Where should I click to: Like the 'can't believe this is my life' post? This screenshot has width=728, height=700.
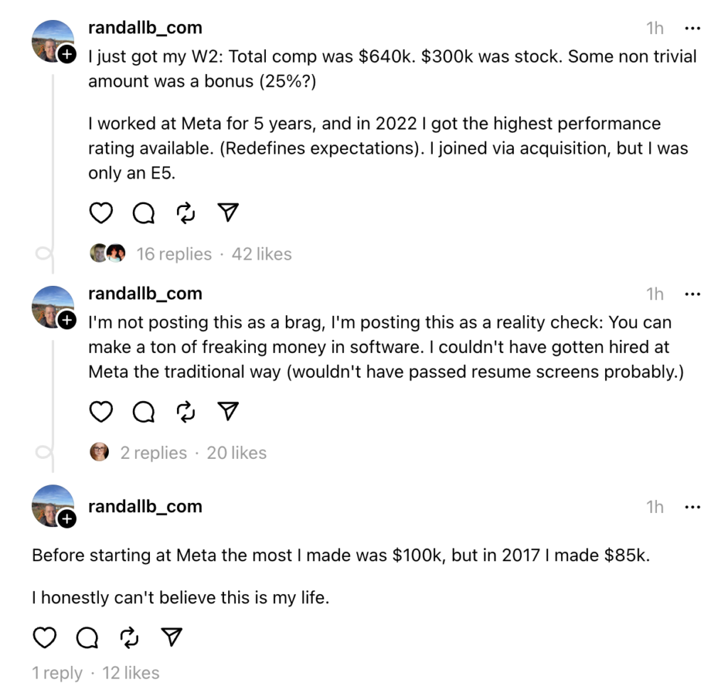click(x=45, y=638)
